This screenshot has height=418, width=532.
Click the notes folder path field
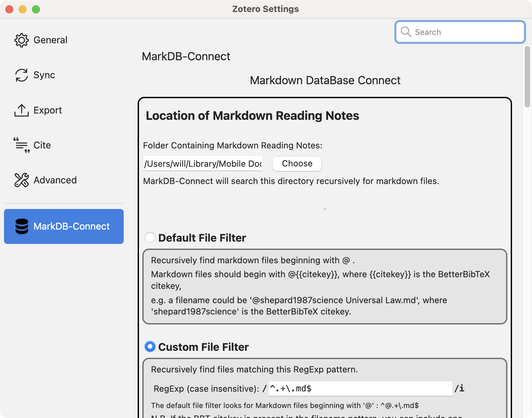(x=203, y=163)
